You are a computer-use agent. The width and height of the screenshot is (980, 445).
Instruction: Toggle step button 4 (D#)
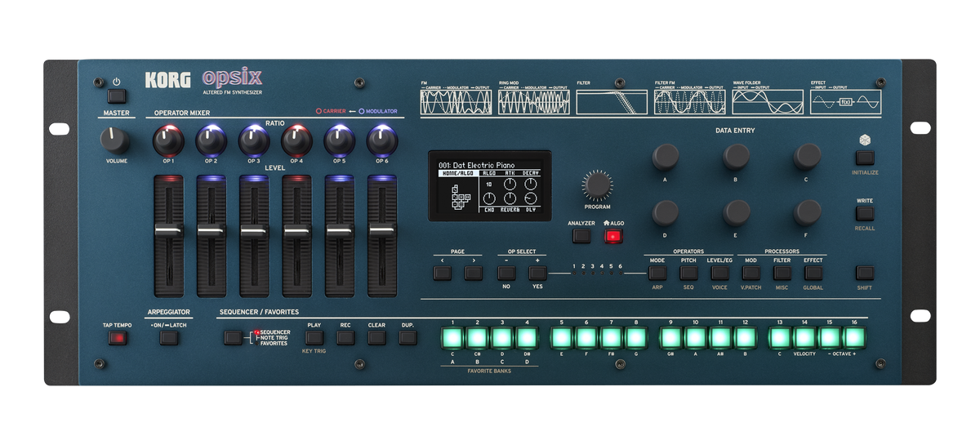point(528,337)
